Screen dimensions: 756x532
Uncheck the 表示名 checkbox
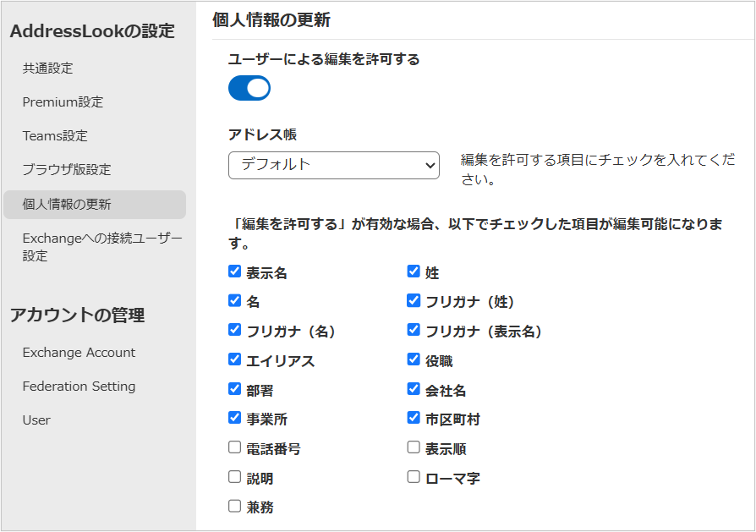click(235, 271)
